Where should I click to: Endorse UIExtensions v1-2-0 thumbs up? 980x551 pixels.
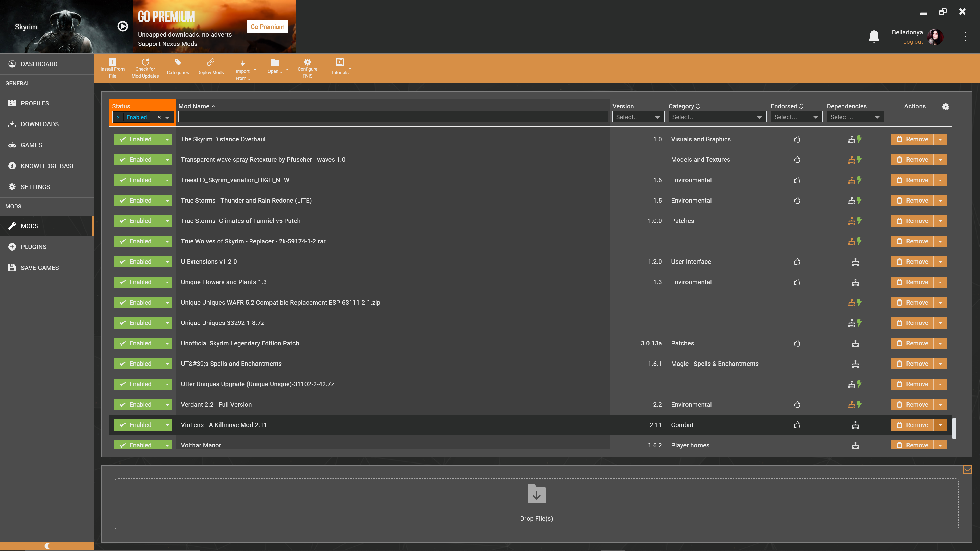pyautogui.click(x=797, y=262)
